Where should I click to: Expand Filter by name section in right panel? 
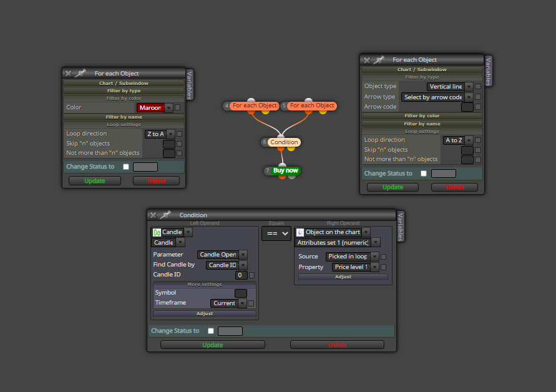click(x=422, y=124)
